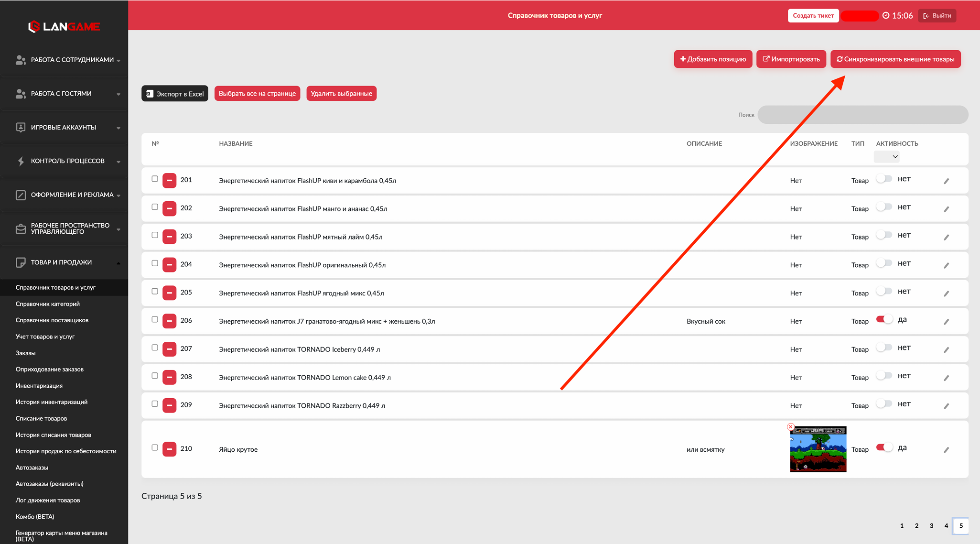Select checkbox for item 201
Viewport: 980px width, 544px height.
pyautogui.click(x=155, y=179)
